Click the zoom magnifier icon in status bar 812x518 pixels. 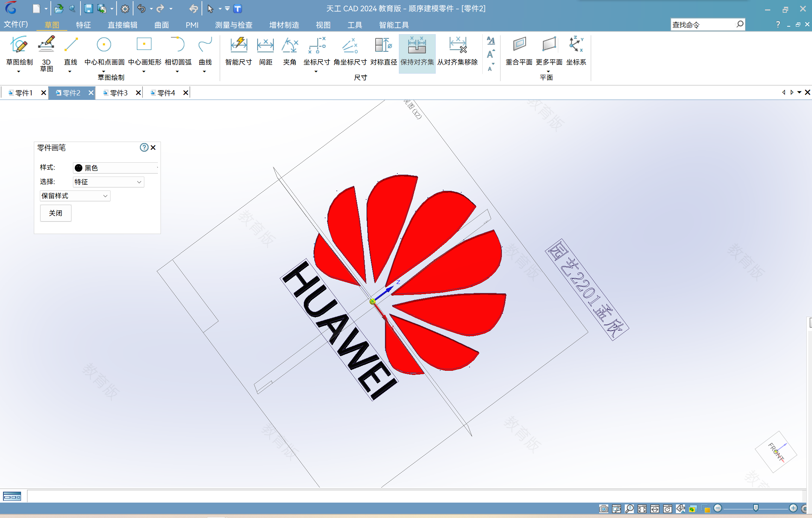point(629,509)
